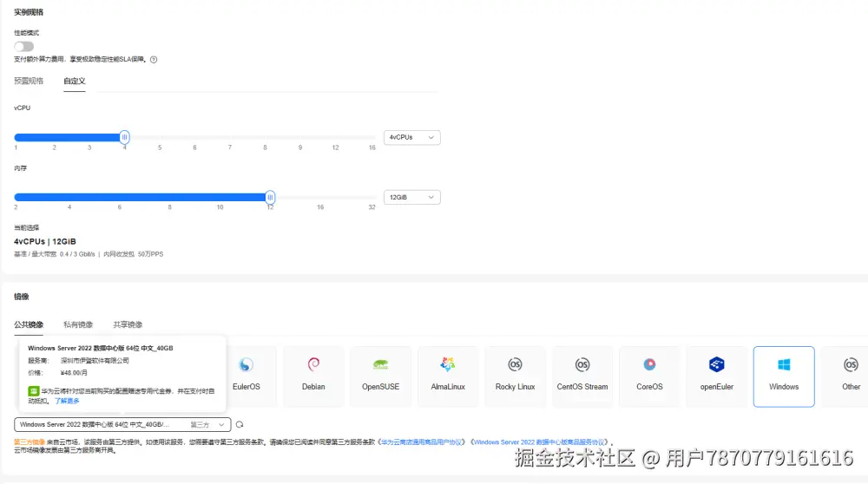Image resolution: width=868 pixels, height=484 pixels.
Task: Click vCPU slider mark 16
Action: 372,147
